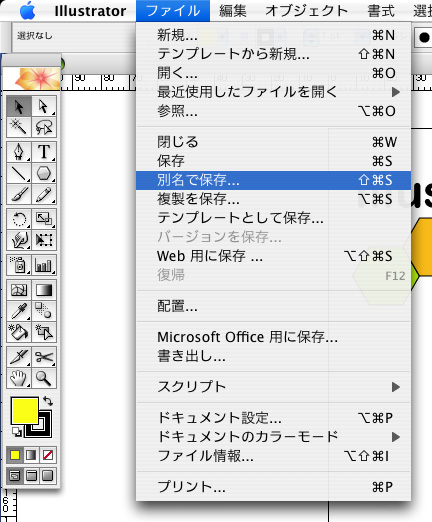Set paint mode to None button
Screen dimensions: 432x522
tap(48, 455)
